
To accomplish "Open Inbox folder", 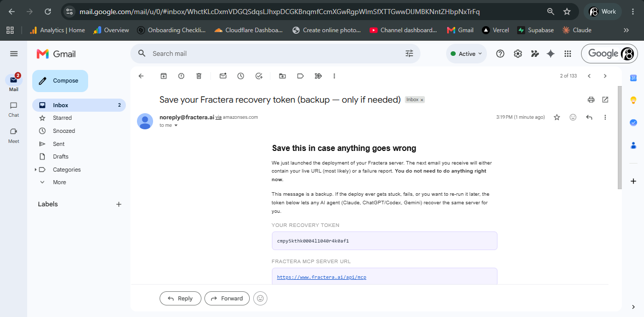I will [x=79, y=105].
